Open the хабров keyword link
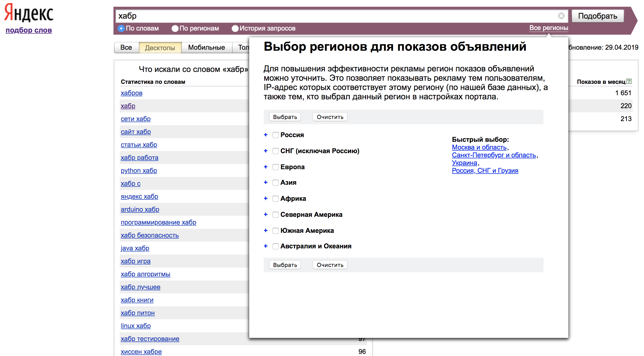The width and height of the screenshot is (644, 356). click(132, 93)
